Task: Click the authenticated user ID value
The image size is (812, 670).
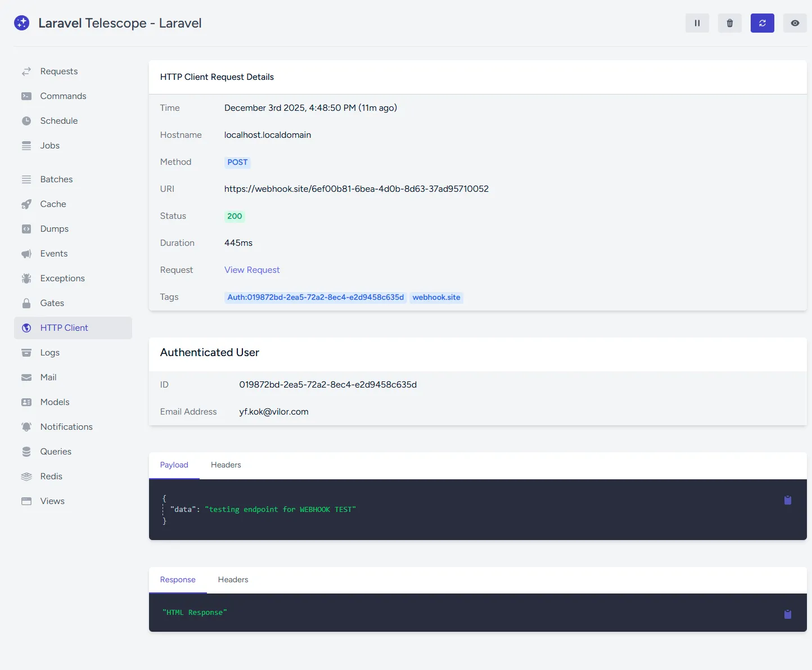Action: coord(328,385)
